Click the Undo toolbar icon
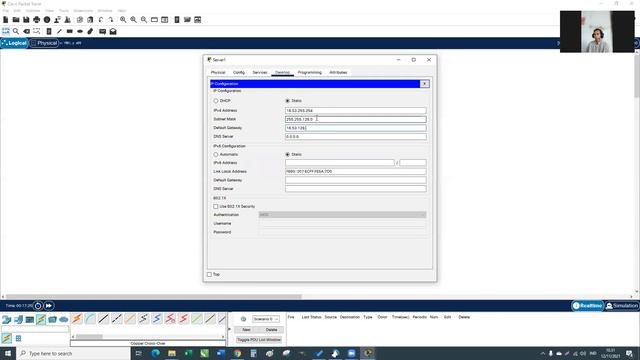This screenshot has width=640, height=360. point(101,20)
